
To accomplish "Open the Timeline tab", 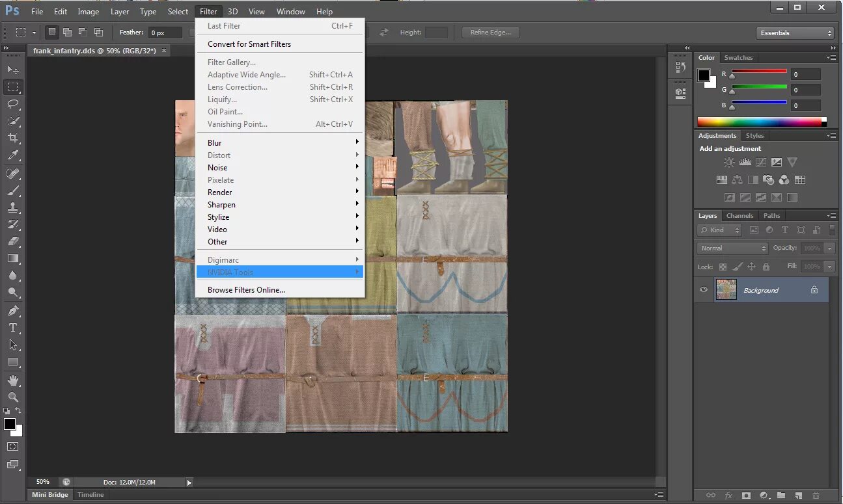I will tap(90, 495).
